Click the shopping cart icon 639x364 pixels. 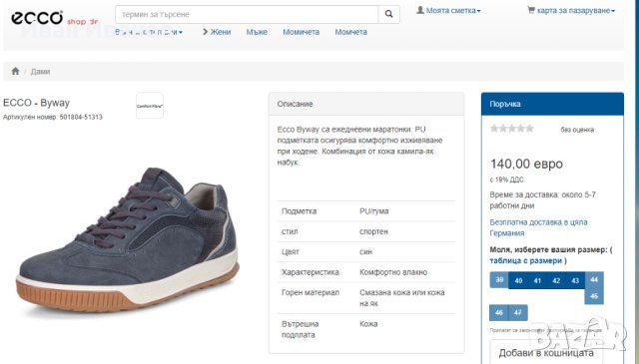coord(531,10)
